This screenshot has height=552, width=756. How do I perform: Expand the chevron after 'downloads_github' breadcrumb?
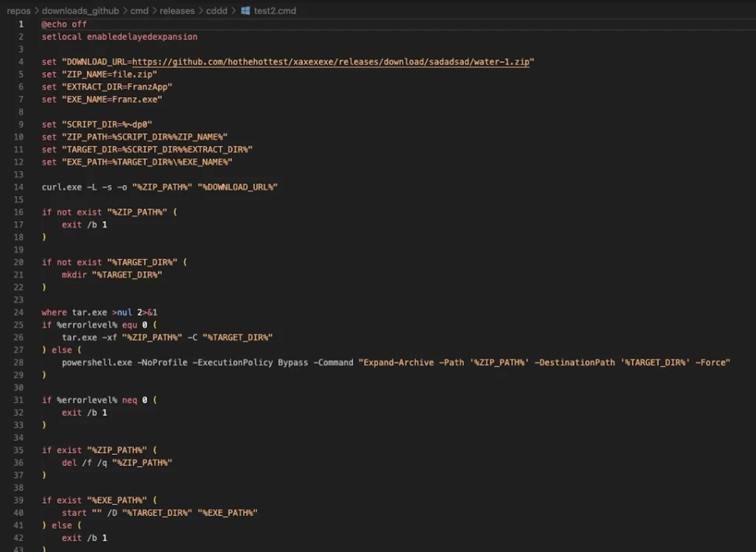point(125,11)
